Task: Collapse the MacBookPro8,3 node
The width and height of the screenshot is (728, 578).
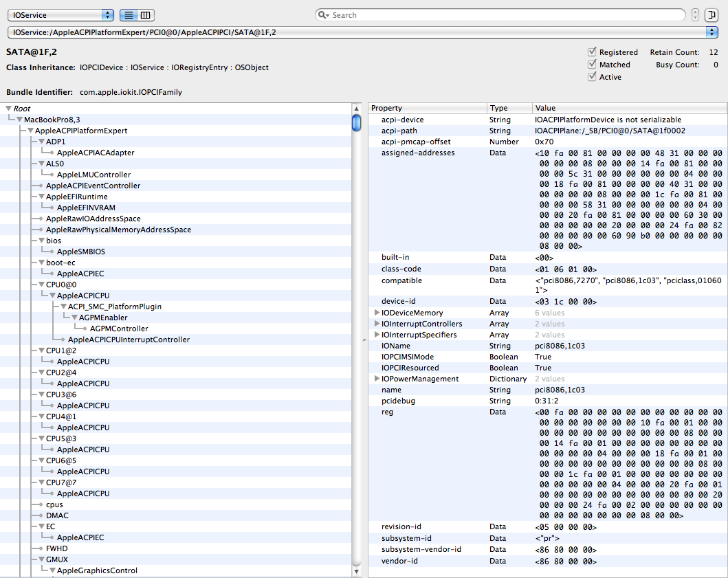Action: pos(19,120)
